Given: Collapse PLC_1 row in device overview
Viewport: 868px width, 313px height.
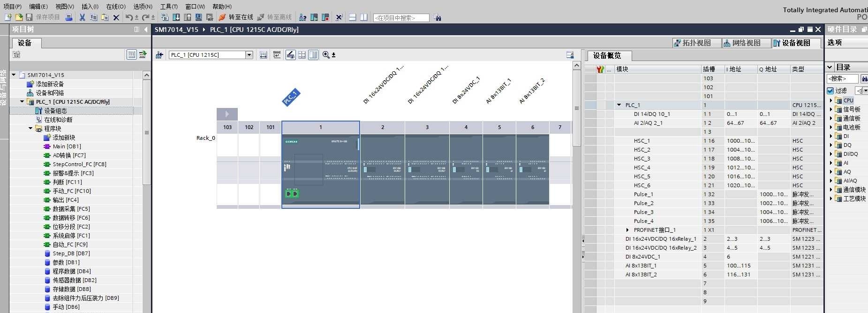Looking at the screenshot, I should click(x=619, y=105).
